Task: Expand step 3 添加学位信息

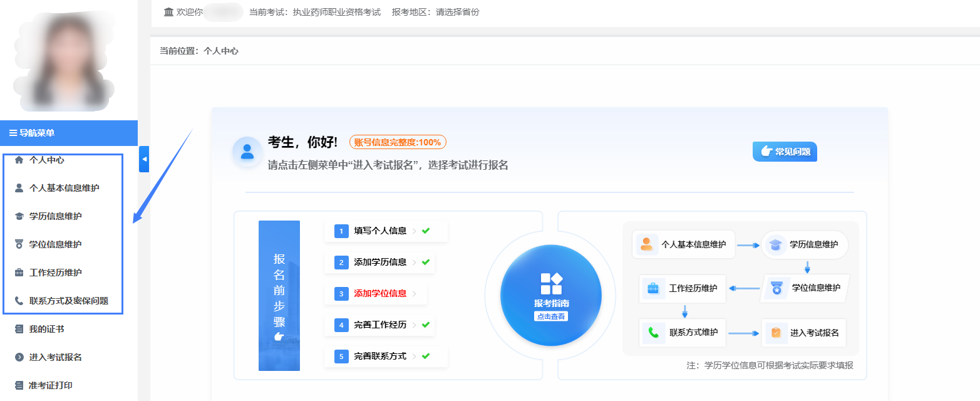Action: [379, 293]
